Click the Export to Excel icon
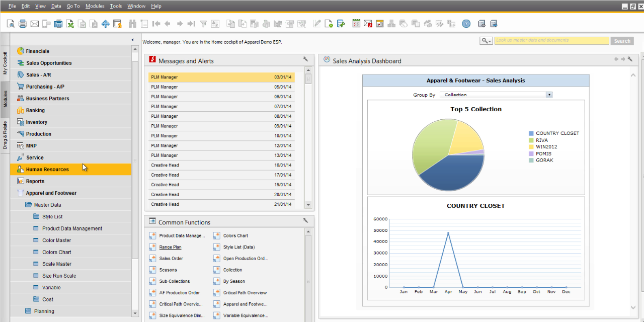 tap(70, 24)
